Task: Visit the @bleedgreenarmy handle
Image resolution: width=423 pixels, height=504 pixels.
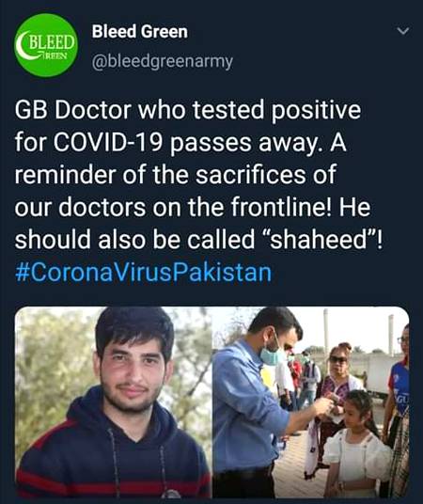Action: [x=163, y=61]
